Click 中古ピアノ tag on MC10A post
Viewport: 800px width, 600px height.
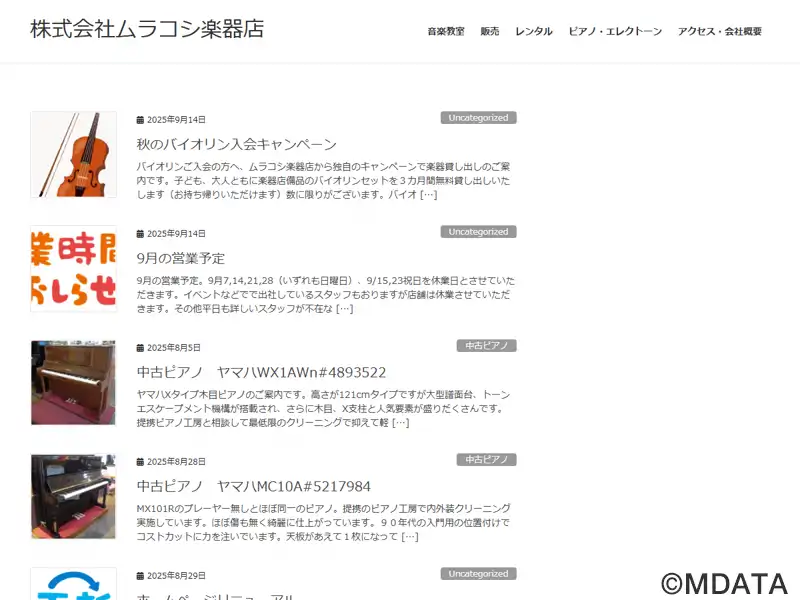[487, 460]
